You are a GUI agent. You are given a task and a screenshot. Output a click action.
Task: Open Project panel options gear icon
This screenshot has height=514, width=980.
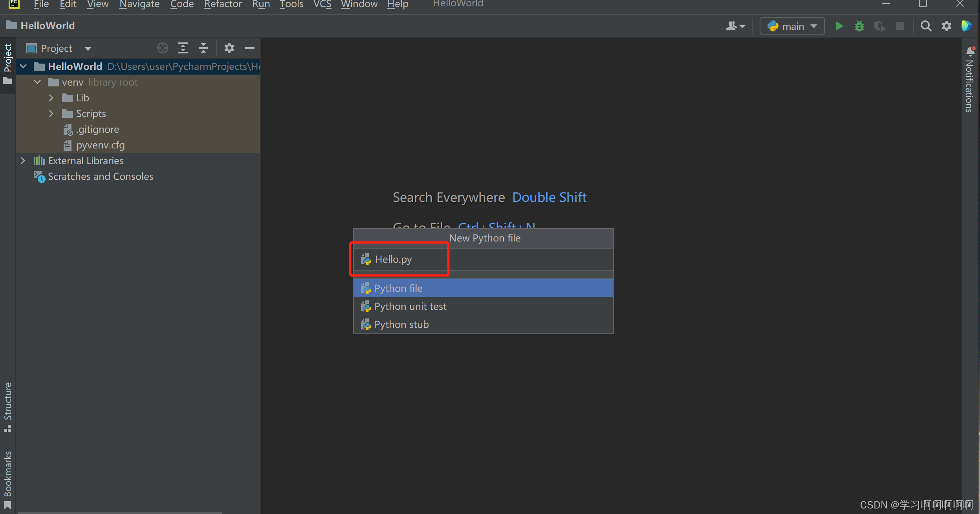coord(229,48)
